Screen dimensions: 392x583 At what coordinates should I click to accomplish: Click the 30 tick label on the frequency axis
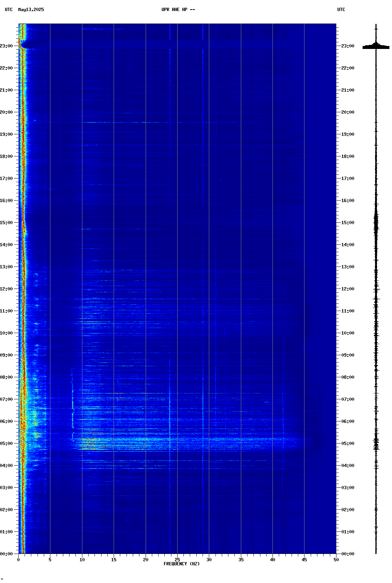[x=209, y=560]
